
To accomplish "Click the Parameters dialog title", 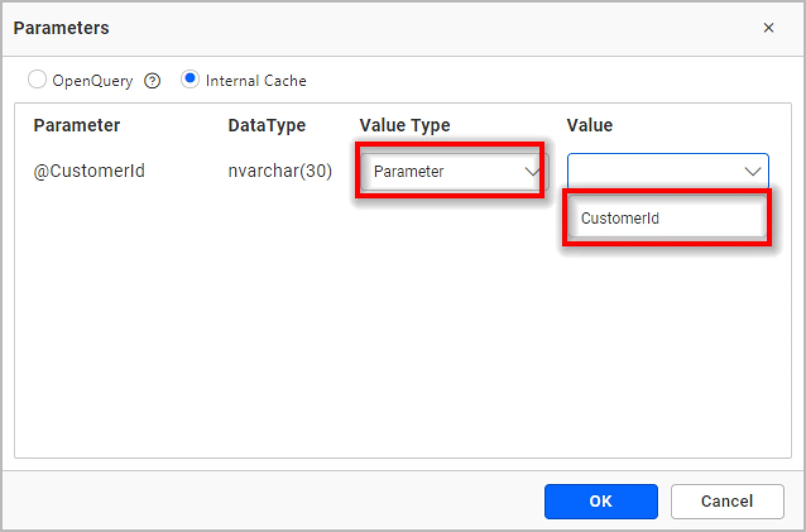I will pyautogui.click(x=61, y=28).
